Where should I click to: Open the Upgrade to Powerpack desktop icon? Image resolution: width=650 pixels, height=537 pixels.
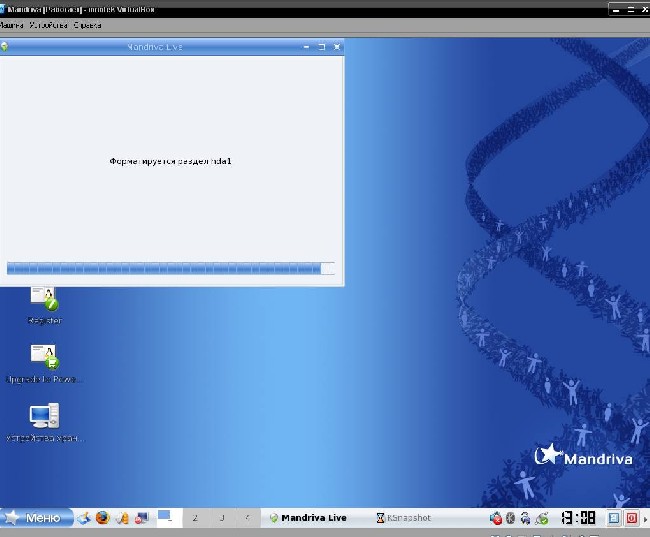[45, 364]
